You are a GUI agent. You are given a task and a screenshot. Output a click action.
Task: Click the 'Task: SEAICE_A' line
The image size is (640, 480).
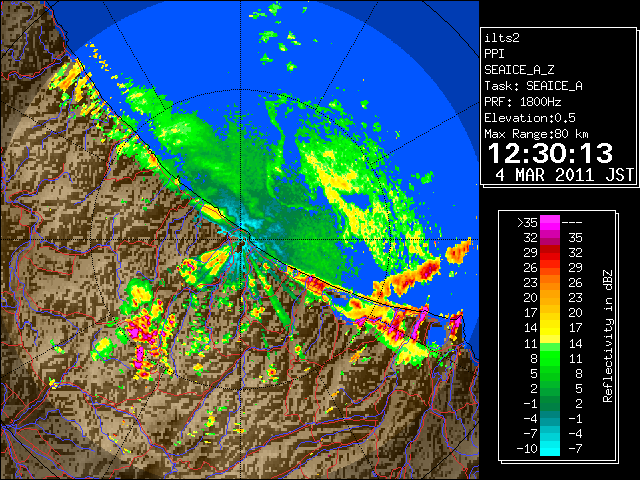pos(533,86)
